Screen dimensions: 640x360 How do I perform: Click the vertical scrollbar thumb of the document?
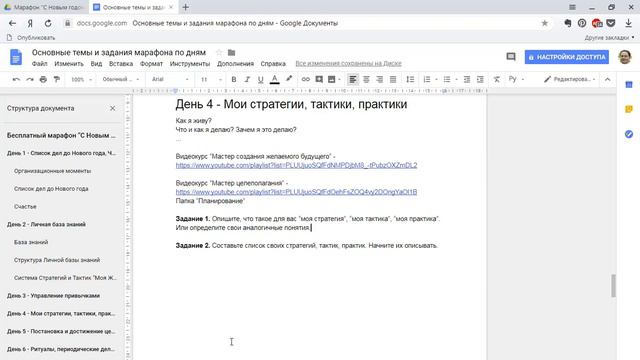[613, 286]
